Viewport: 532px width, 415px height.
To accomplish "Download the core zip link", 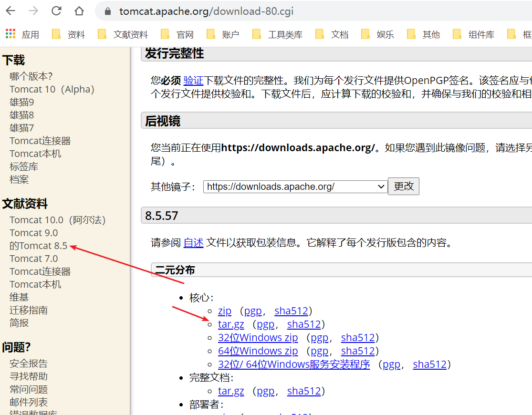I will tap(225, 311).
